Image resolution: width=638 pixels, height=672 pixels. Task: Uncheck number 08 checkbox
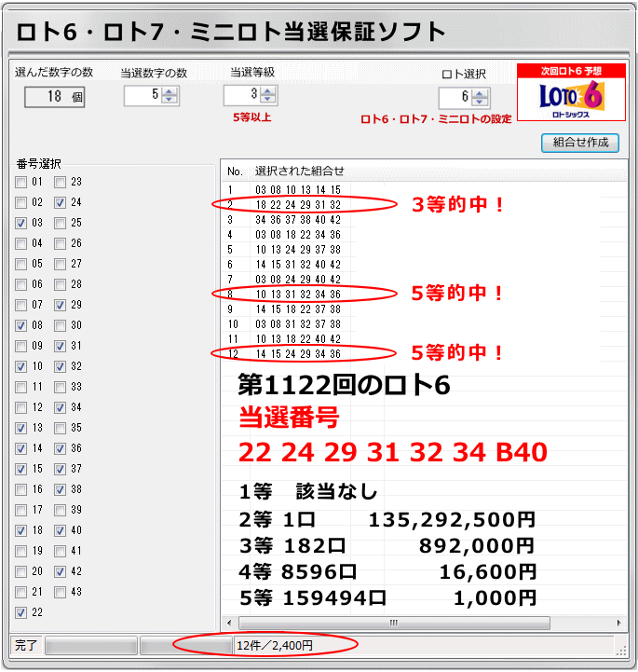[21, 325]
